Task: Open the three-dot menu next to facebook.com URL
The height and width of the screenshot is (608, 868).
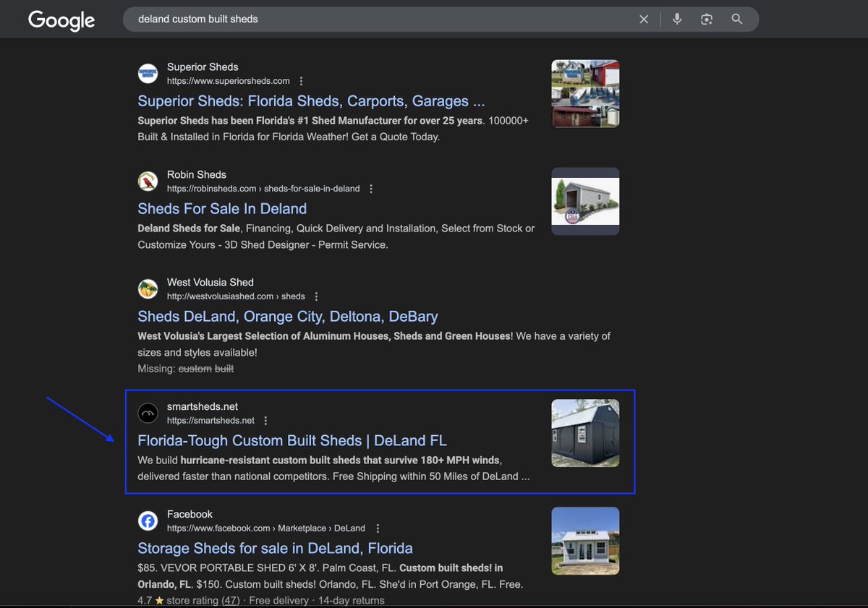Action: [x=378, y=528]
